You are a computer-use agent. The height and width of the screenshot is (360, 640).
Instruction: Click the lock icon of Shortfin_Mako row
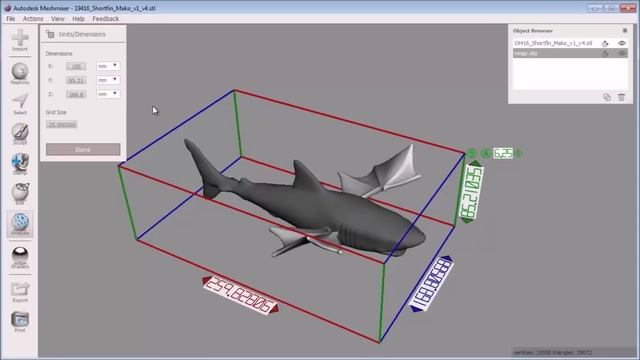click(605, 43)
